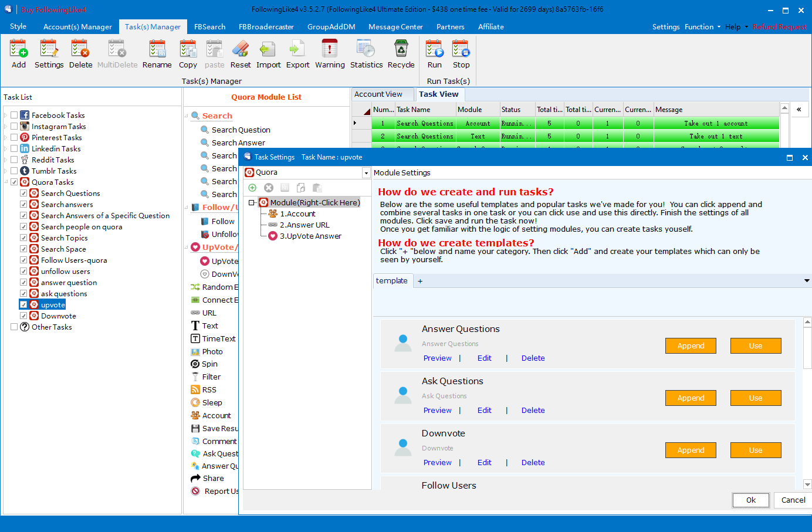Select the Photo module icon
The image size is (812, 532).
pos(195,352)
